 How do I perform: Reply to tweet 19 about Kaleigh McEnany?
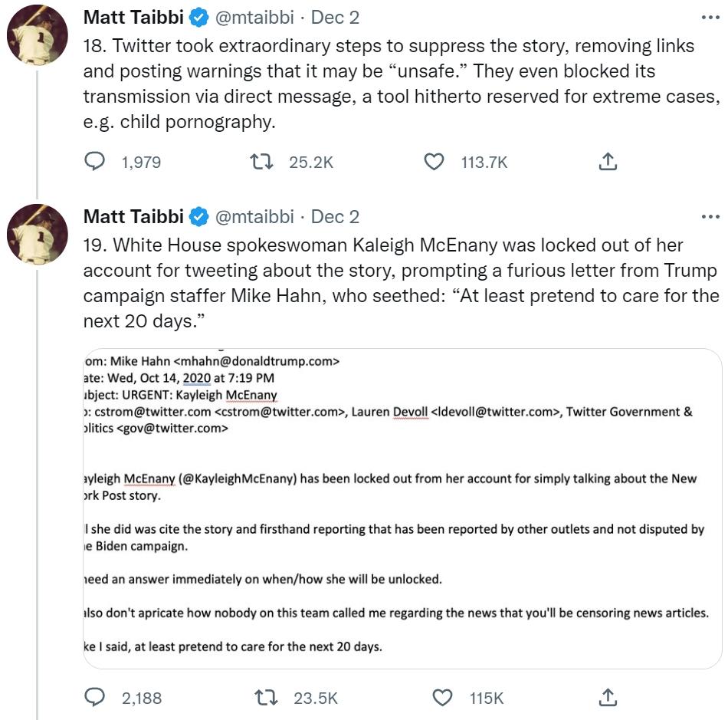[x=95, y=699]
